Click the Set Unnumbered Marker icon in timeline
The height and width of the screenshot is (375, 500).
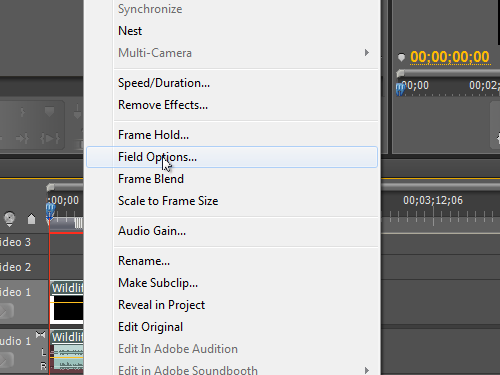(31, 219)
